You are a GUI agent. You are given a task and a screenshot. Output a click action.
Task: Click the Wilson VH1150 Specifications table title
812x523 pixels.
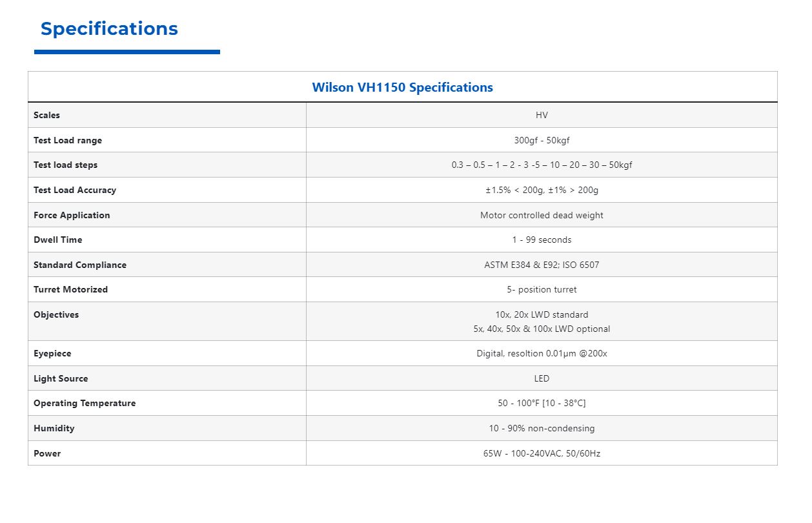tap(402, 87)
